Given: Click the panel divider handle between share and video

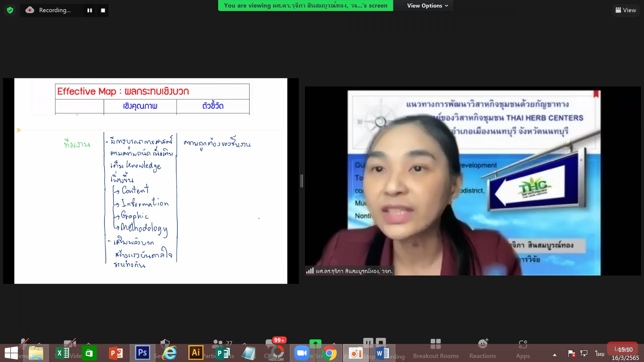Looking at the screenshot, I should pyautogui.click(x=302, y=181).
